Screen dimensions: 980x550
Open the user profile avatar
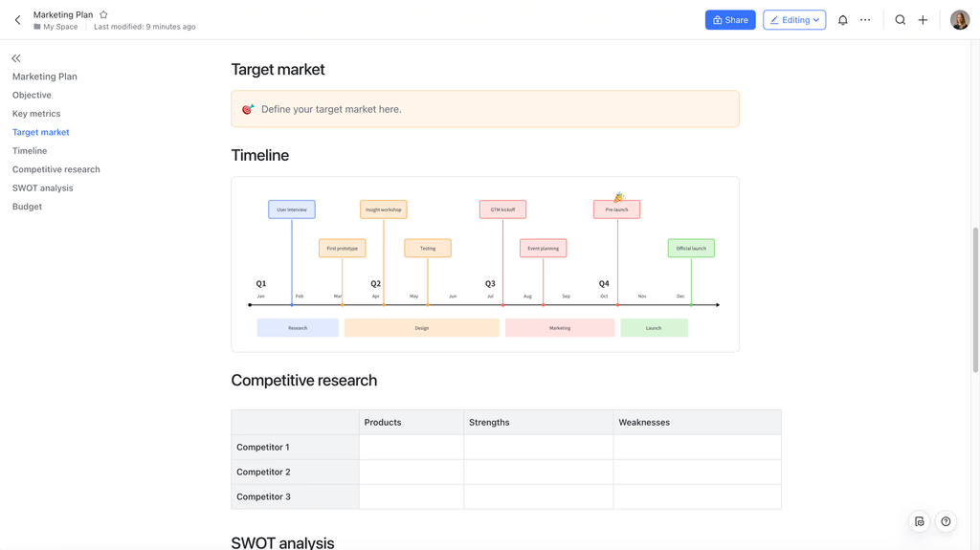point(959,20)
